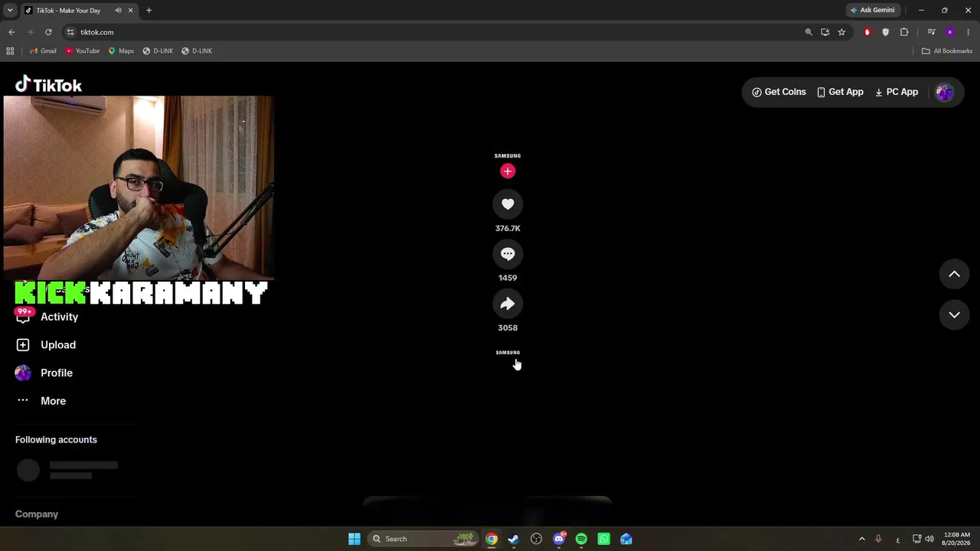Open the media control music icon

point(931,32)
